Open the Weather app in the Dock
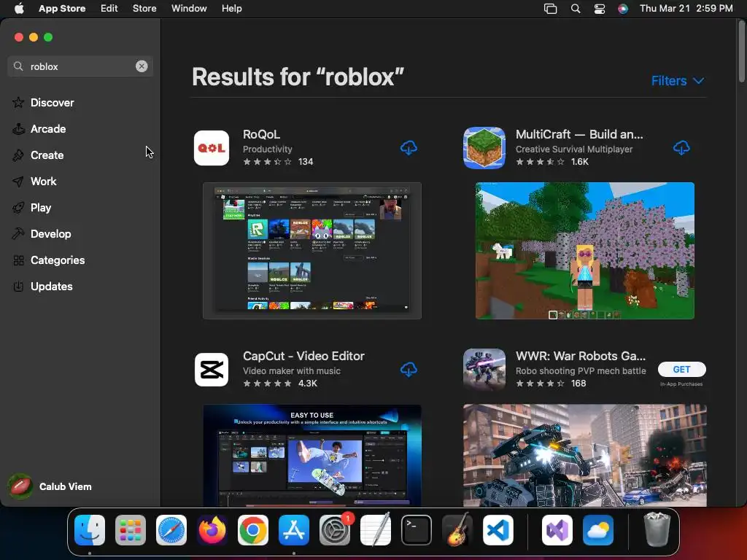The image size is (747, 560). [x=598, y=530]
